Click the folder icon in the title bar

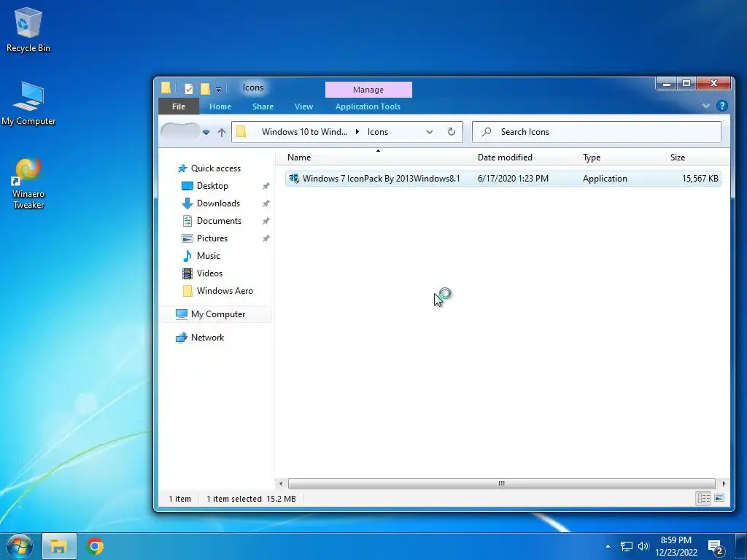(166, 87)
